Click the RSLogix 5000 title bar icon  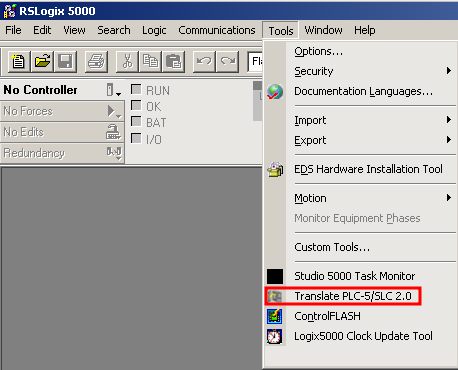point(9,11)
